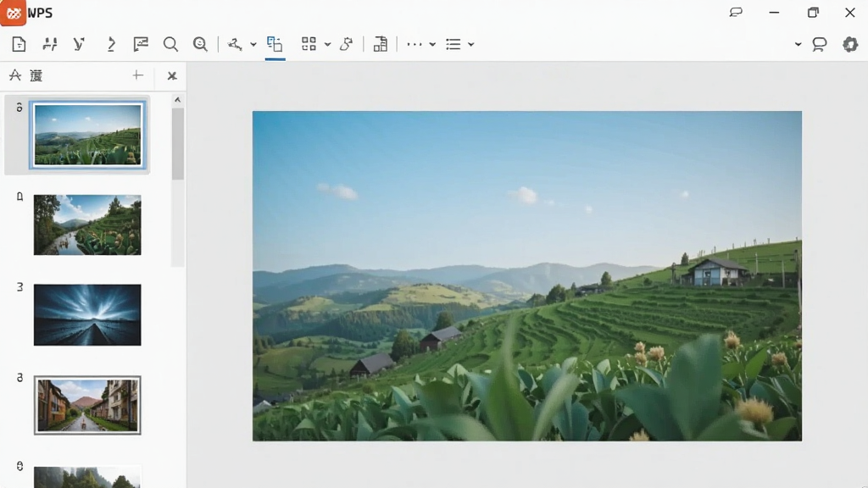Image resolution: width=868 pixels, height=488 pixels.
Task: Select the first terraced hills slide thumbnail
Action: (x=88, y=135)
